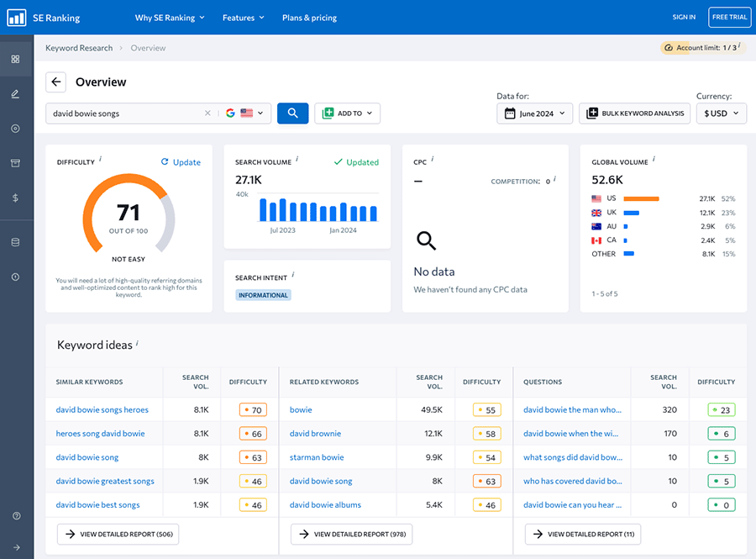The height and width of the screenshot is (559, 756).
Task: Clear the keyword with the X icon
Action: tap(207, 113)
